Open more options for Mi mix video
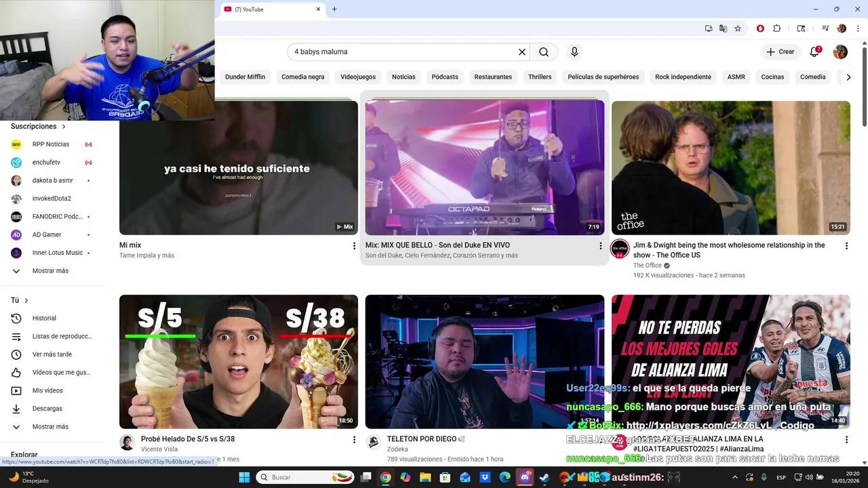The width and height of the screenshot is (868, 488). [354, 246]
